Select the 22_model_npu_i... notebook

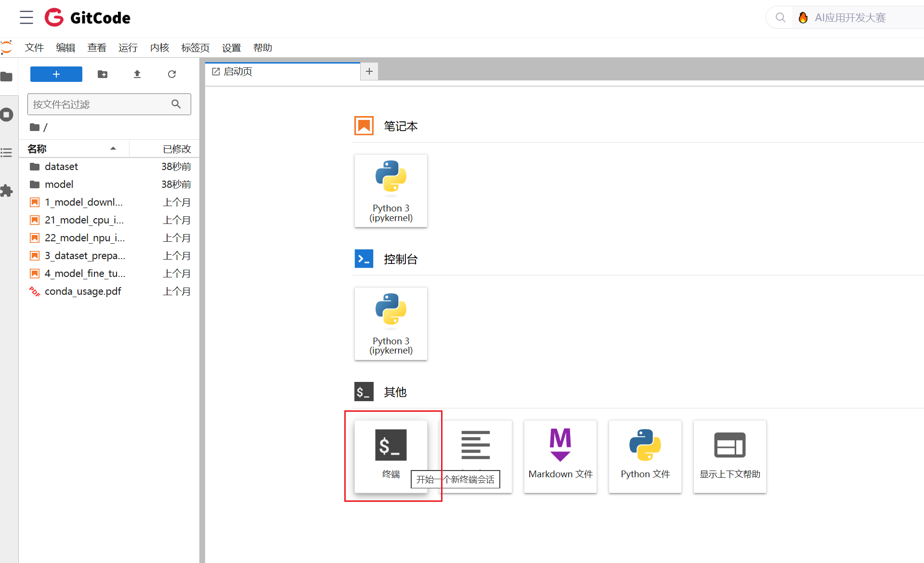coord(109,238)
